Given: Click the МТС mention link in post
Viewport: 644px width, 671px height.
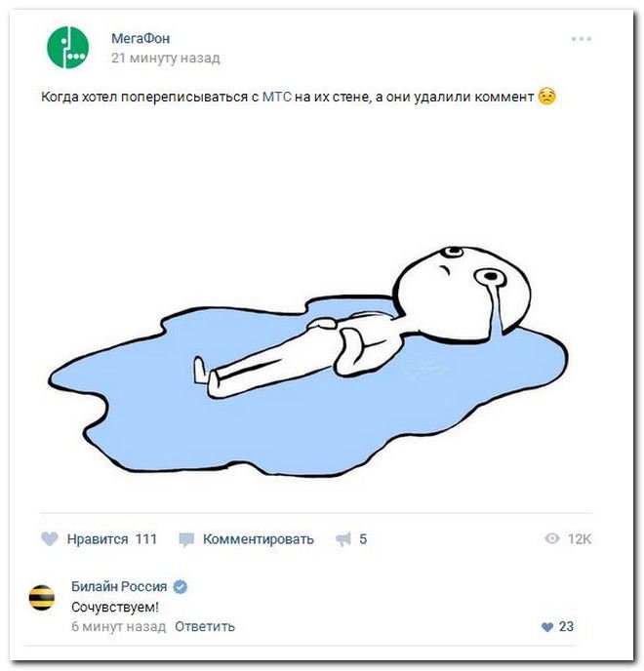Looking at the screenshot, I should (276, 98).
